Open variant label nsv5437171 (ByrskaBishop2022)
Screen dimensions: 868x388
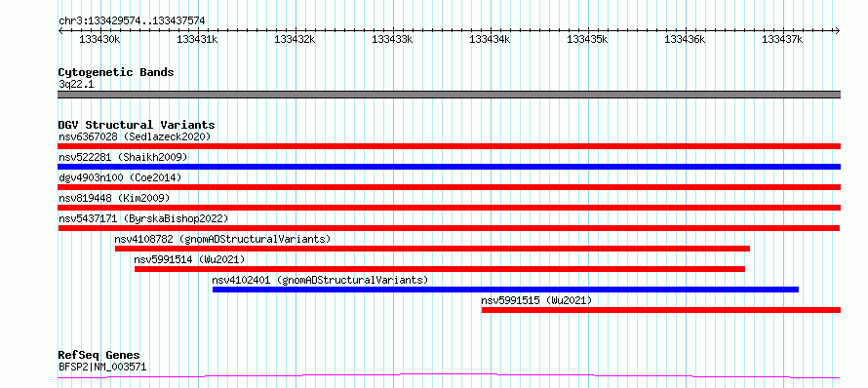[x=142, y=218]
